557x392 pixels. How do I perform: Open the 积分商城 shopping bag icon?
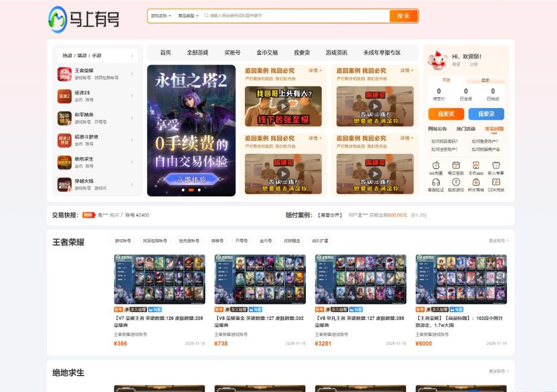tap(476, 182)
